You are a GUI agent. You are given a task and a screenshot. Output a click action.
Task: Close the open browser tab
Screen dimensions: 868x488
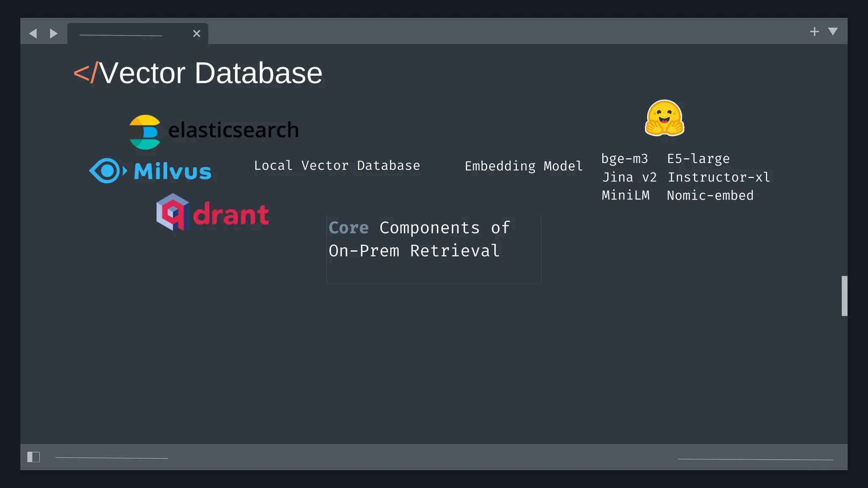197,33
